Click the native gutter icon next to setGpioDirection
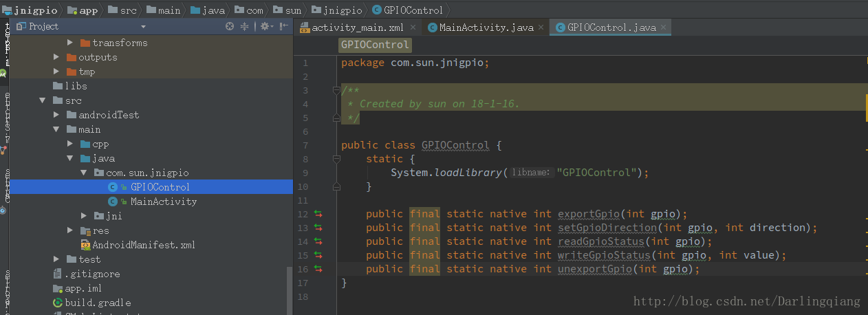Screen dimensions: 868x315 [318, 228]
